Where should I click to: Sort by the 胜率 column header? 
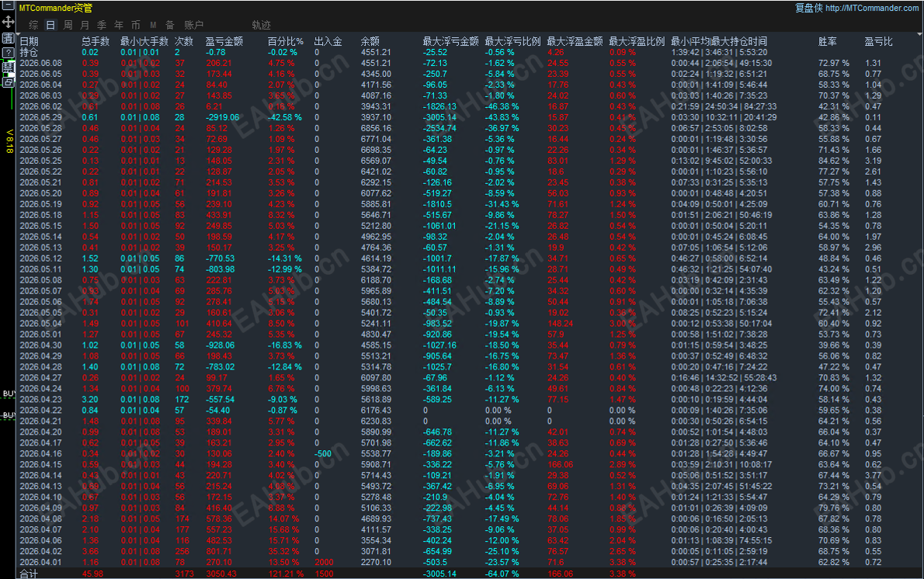pos(828,41)
